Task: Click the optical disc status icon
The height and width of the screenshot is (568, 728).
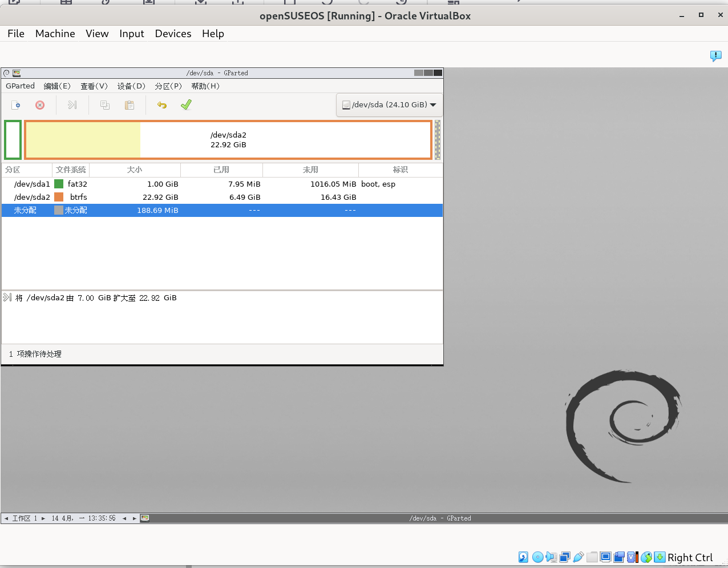Action: 537,557
